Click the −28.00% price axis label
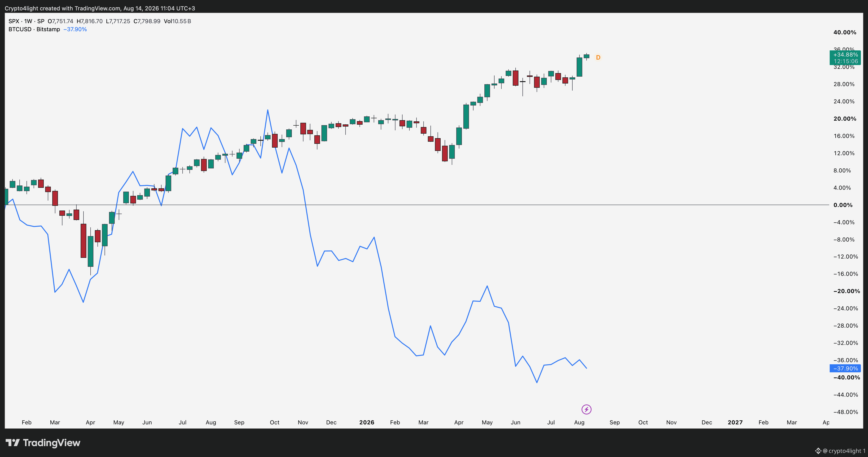 (846, 325)
